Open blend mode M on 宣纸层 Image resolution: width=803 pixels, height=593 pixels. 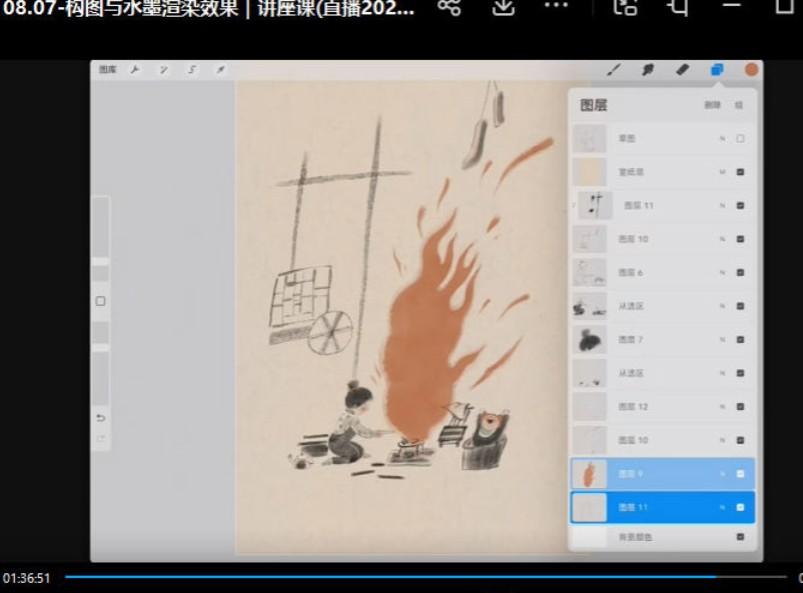722,172
